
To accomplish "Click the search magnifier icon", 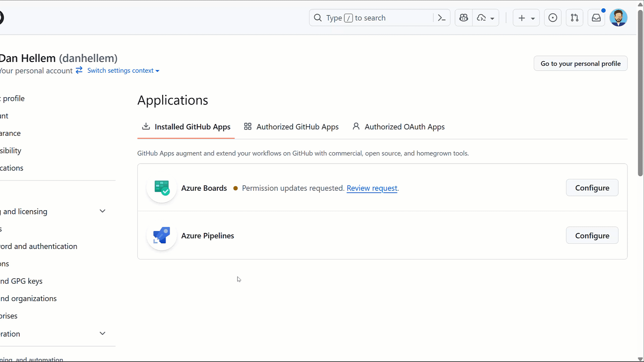I will click(x=318, y=18).
